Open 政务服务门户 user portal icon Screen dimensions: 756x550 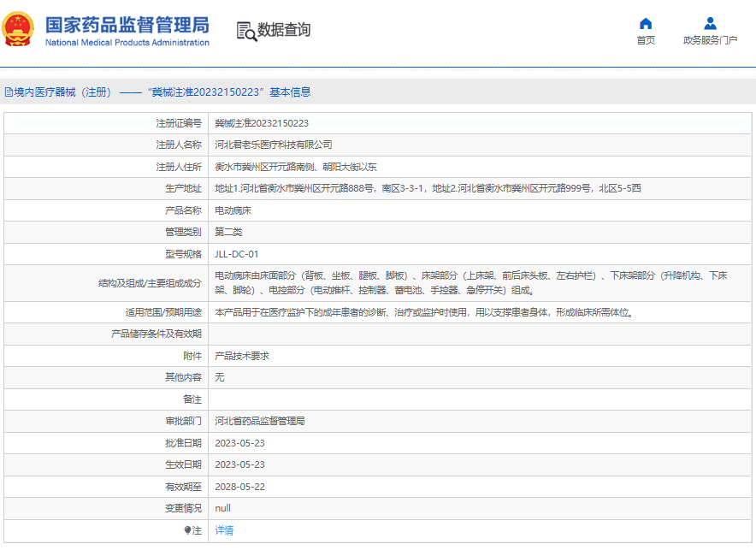(710, 24)
